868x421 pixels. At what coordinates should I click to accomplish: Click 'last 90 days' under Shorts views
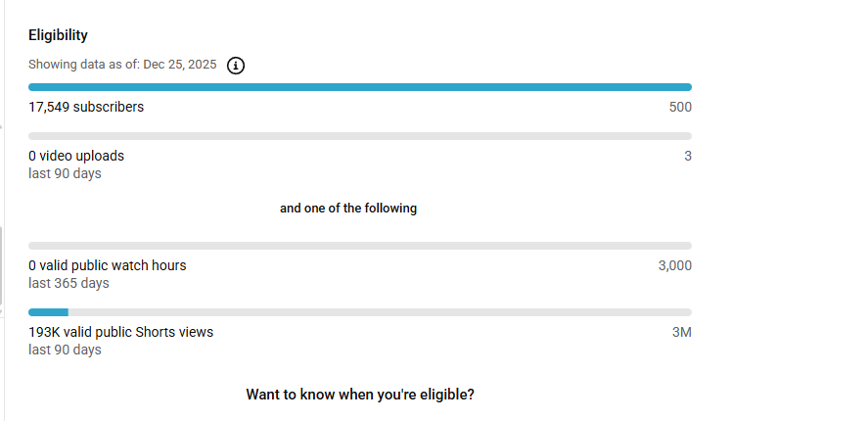[x=65, y=350]
